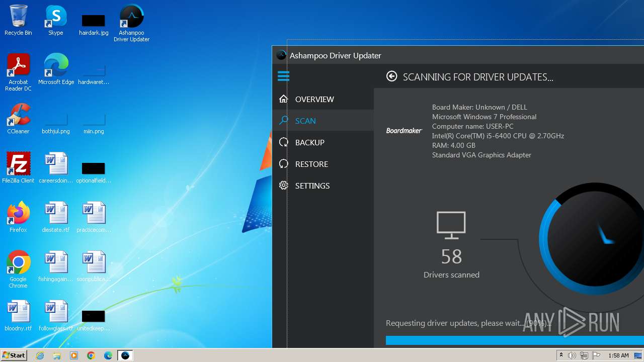Click the volume speaker tray icon
The width and height of the screenshot is (644, 362).
tap(572, 355)
